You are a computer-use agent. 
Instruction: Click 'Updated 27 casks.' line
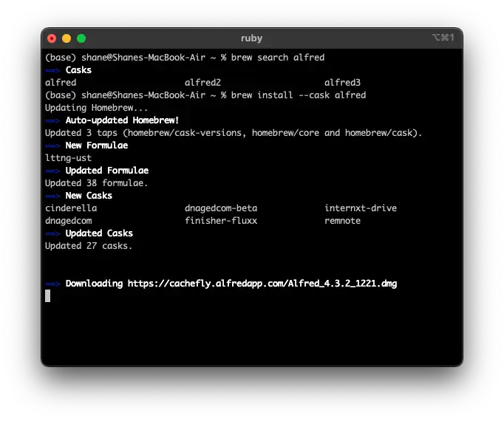pyautogui.click(x=89, y=246)
